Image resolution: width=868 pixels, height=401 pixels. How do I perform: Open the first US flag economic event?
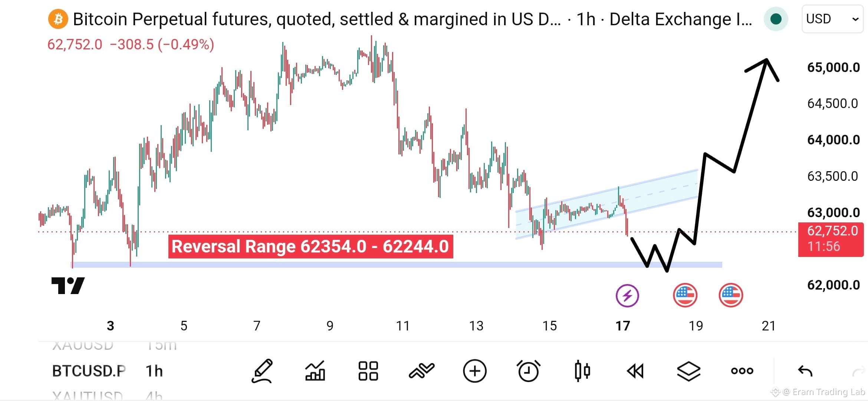685,296
